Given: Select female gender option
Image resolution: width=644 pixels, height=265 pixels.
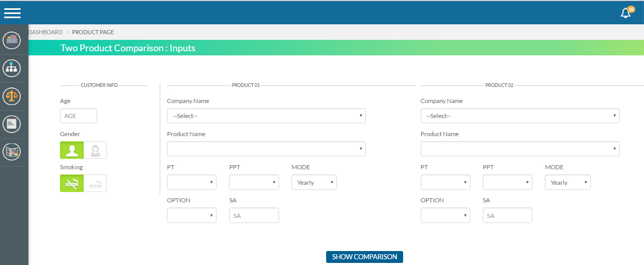Looking at the screenshot, I should click(95, 150).
